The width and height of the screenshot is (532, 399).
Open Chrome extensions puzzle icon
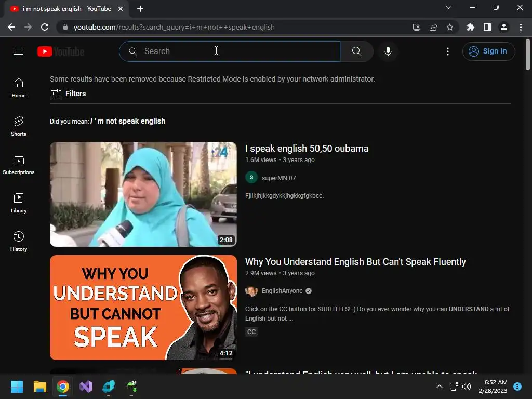pos(470,27)
